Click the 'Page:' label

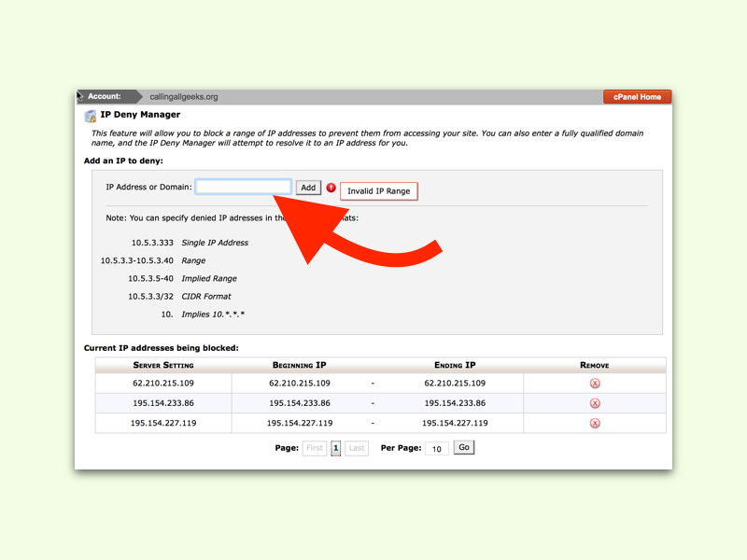[x=287, y=448]
